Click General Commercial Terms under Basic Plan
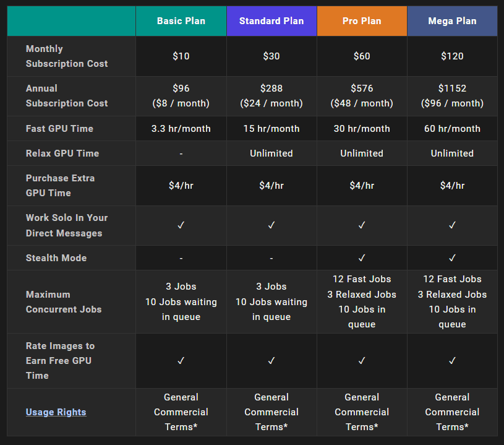The height and width of the screenshot is (445, 504). (181, 412)
